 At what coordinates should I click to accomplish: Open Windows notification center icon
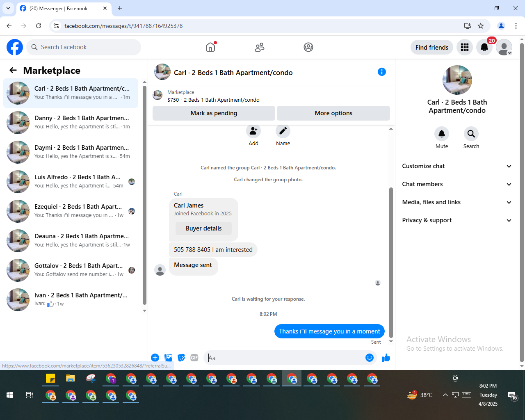coord(513,395)
